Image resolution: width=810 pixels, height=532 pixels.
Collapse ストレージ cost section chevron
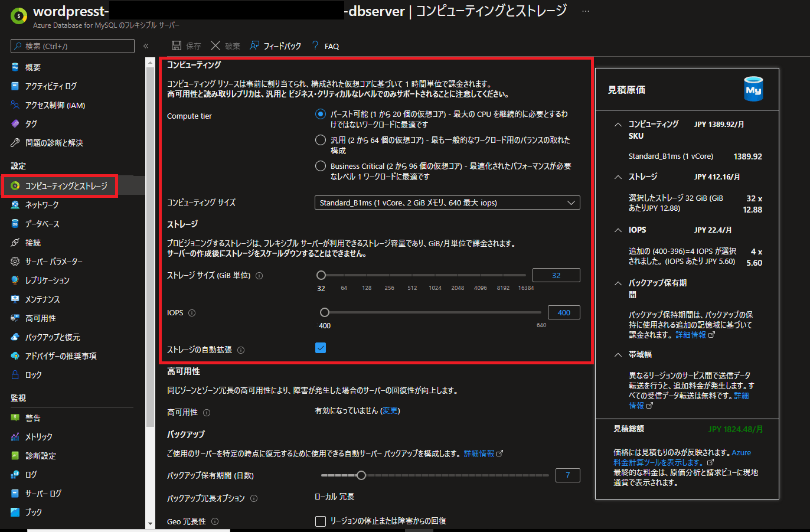click(618, 177)
